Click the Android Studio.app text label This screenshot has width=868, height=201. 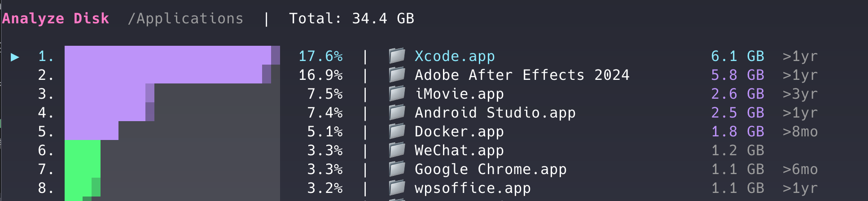[x=495, y=113]
